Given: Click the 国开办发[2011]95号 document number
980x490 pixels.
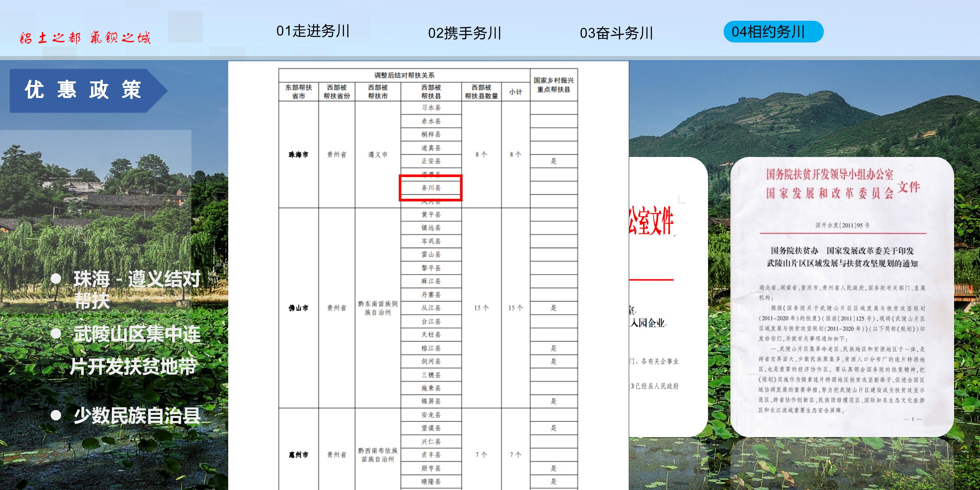Looking at the screenshot, I should click(842, 225).
